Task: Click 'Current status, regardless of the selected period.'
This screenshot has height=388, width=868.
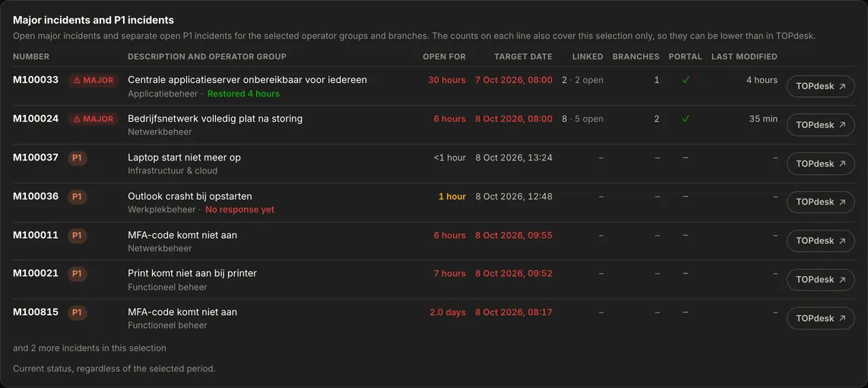Action: pos(114,368)
